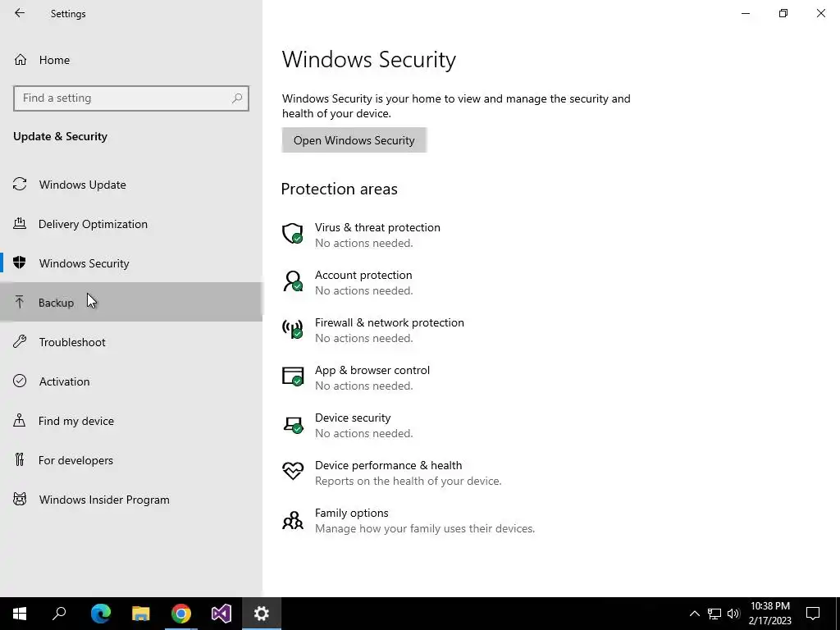Viewport: 840px width, 630px height.
Task: Click the back arrow in Settings
Action: click(x=20, y=13)
